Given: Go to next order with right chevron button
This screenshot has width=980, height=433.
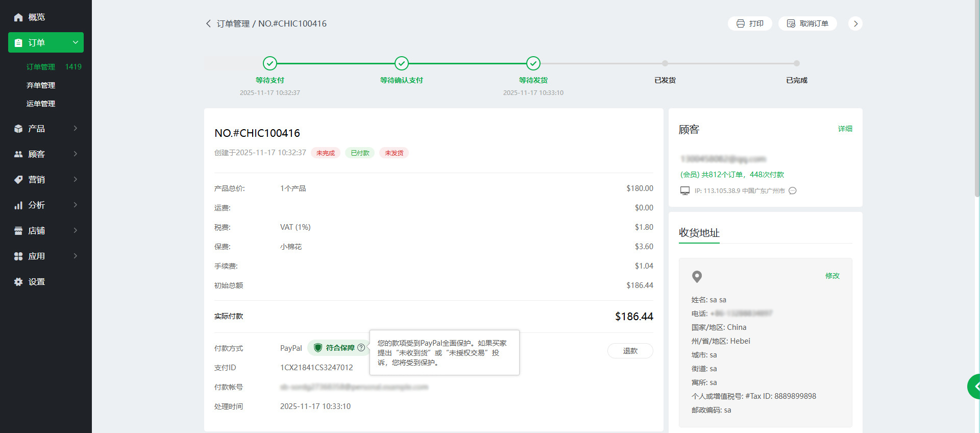Looking at the screenshot, I should pos(855,23).
